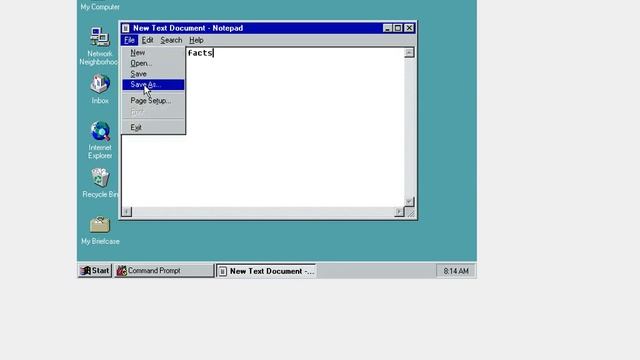Choose Page Setup... from the File menu
Viewport: 640px width, 360px height.
153,101
